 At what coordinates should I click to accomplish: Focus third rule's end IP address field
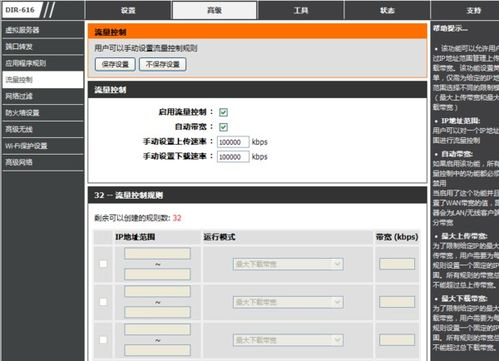coord(157,350)
